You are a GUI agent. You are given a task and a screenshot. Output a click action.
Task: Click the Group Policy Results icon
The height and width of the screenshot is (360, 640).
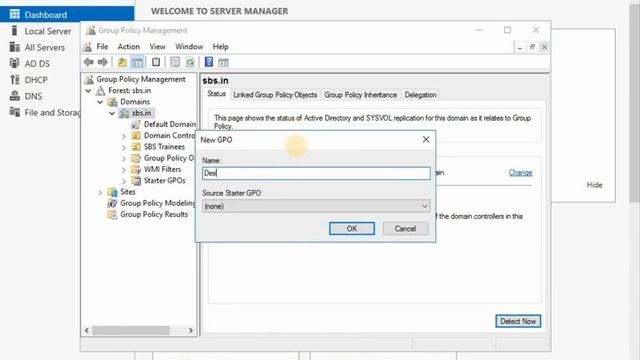coord(112,214)
